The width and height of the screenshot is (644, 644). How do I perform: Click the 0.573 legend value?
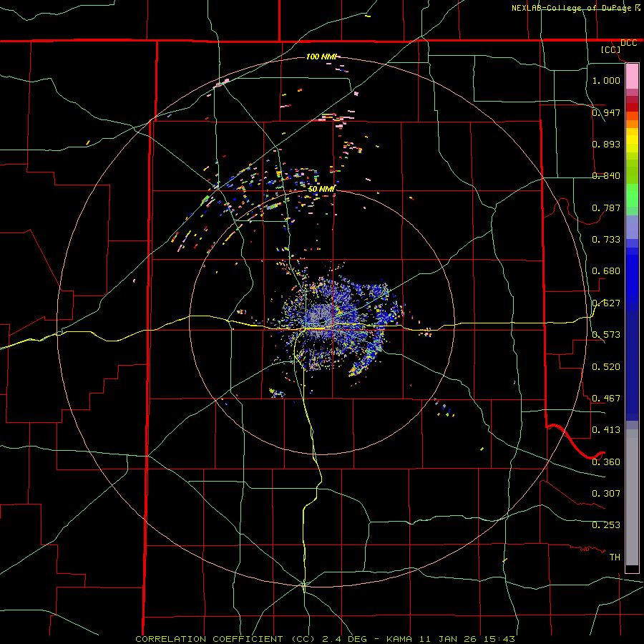tap(606, 335)
